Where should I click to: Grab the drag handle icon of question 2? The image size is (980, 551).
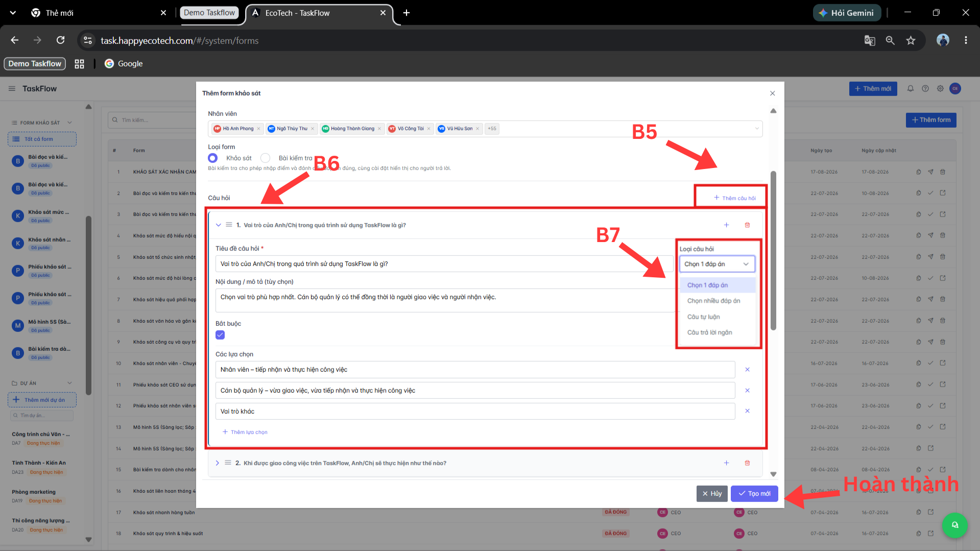228,463
